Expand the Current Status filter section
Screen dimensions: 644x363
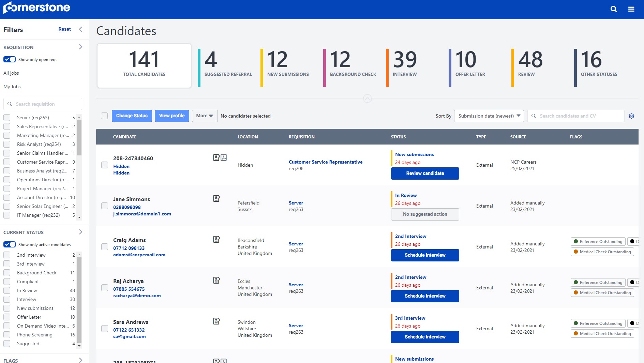(80, 232)
